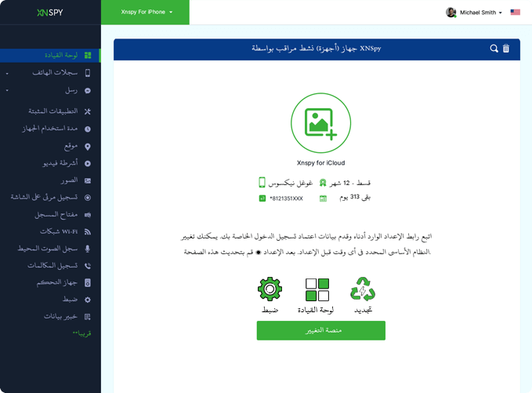Click the messenger chat icon in the sidebar
This screenshot has width=532, height=393.
coord(88,91)
